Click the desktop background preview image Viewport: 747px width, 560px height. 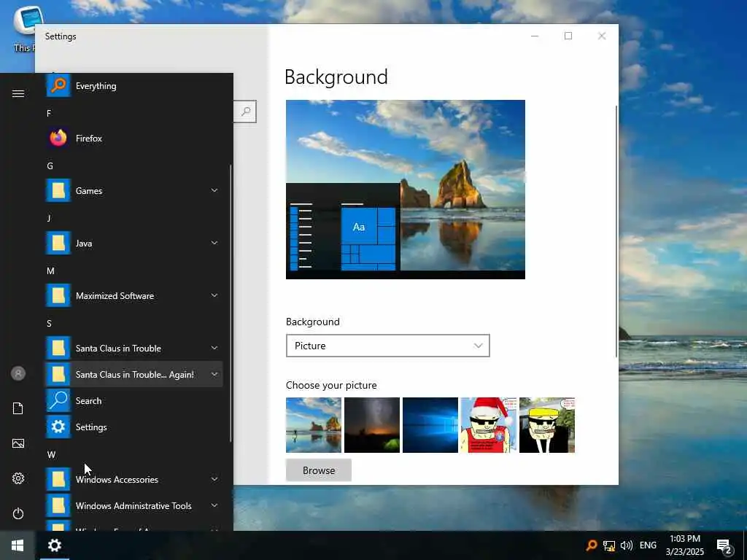point(406,190)
